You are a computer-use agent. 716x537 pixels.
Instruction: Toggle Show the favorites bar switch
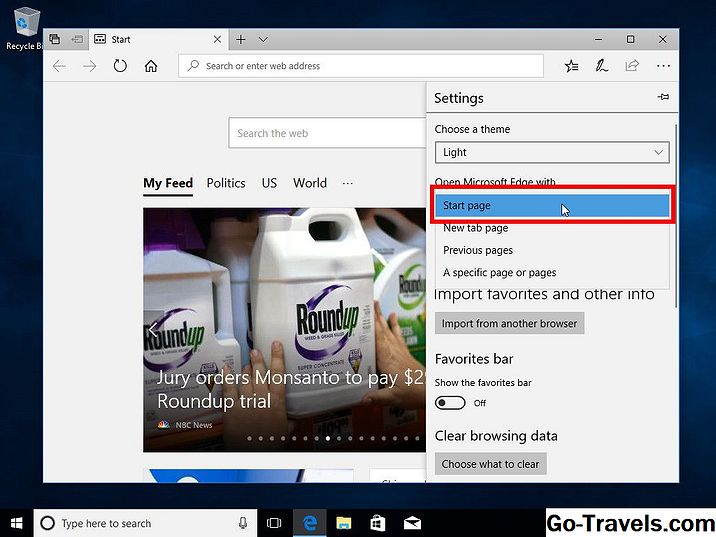(450, 403)
